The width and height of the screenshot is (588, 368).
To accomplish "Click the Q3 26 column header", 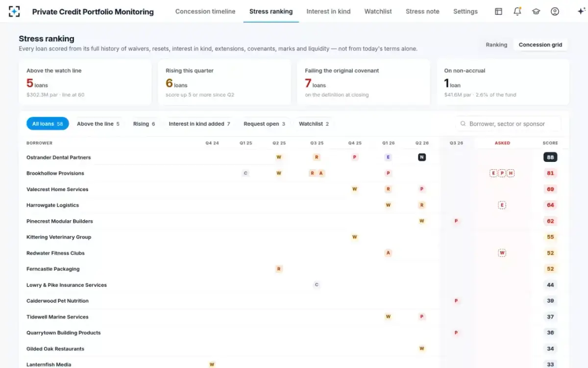I will [456, 143].
